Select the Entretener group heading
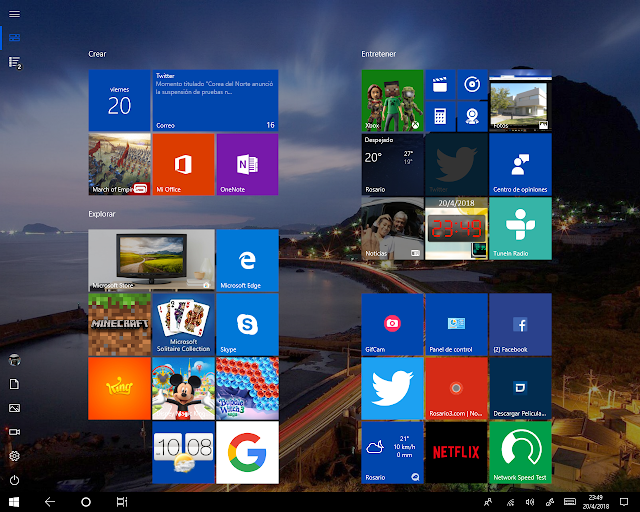 coord(378,54)
